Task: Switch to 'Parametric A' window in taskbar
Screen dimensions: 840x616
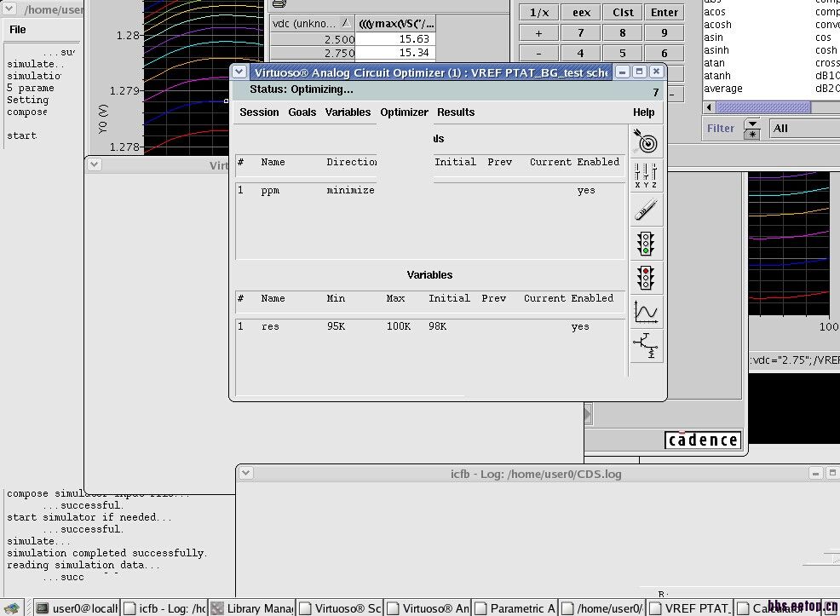Action: [x=515, y=608]
